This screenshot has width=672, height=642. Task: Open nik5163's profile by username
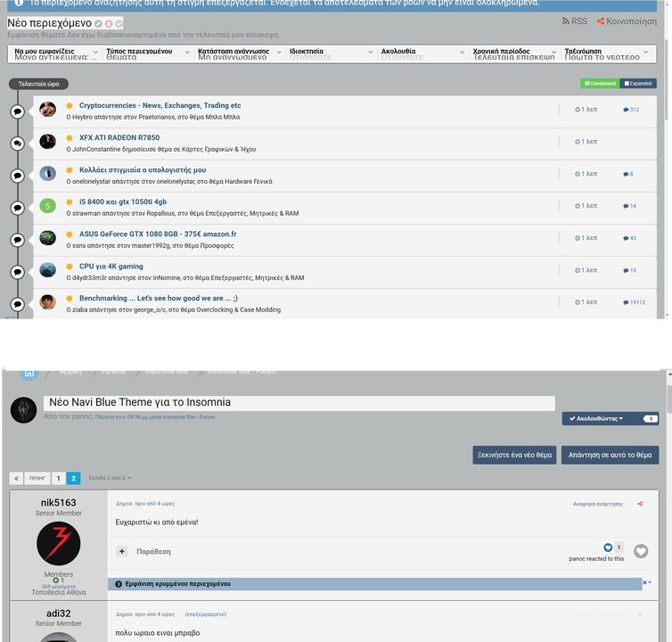coord(58,503)
